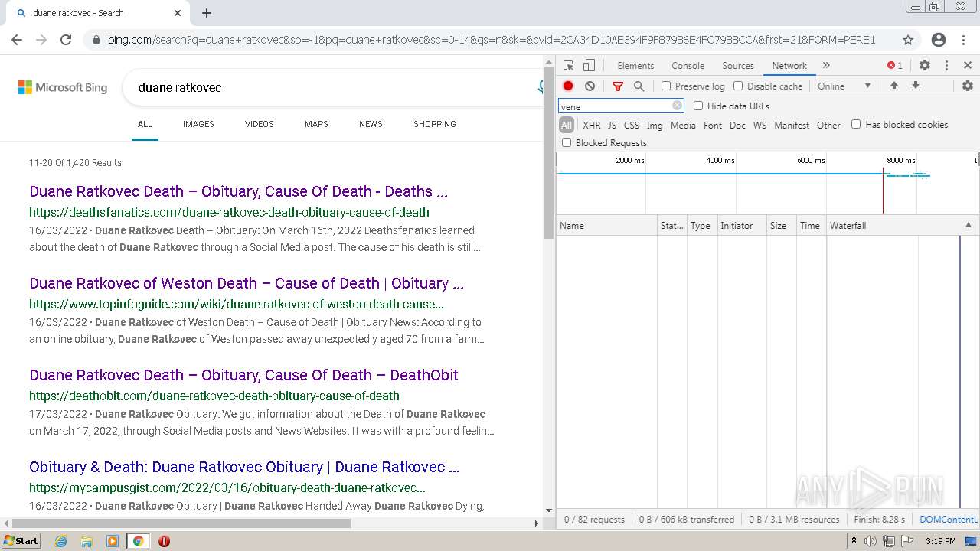Viewport: 980px width, 551px height.
Task: Filter requests by CSS type
Action: pyautogui.click(x=632, y=126)
